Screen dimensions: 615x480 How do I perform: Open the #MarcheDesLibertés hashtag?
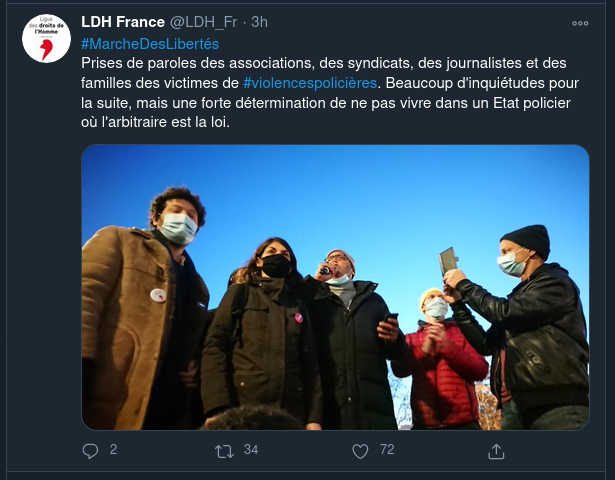click(x=150, y=44)
